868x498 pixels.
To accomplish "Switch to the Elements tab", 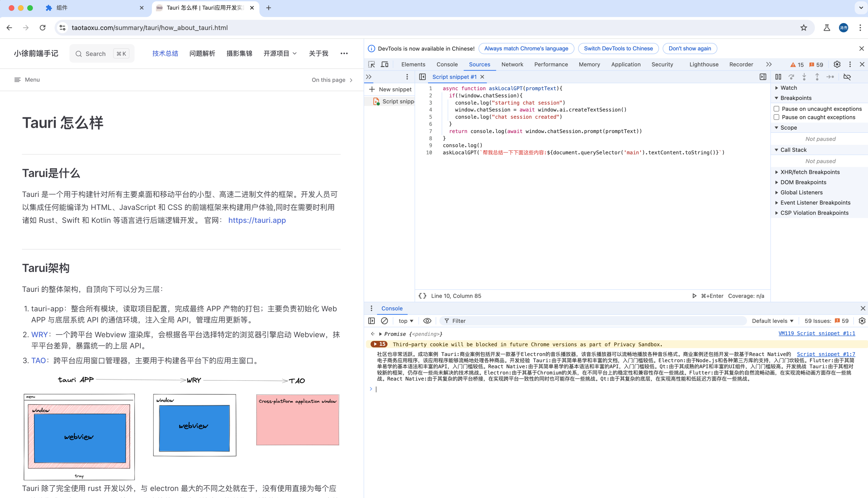I will click(413, 64).
